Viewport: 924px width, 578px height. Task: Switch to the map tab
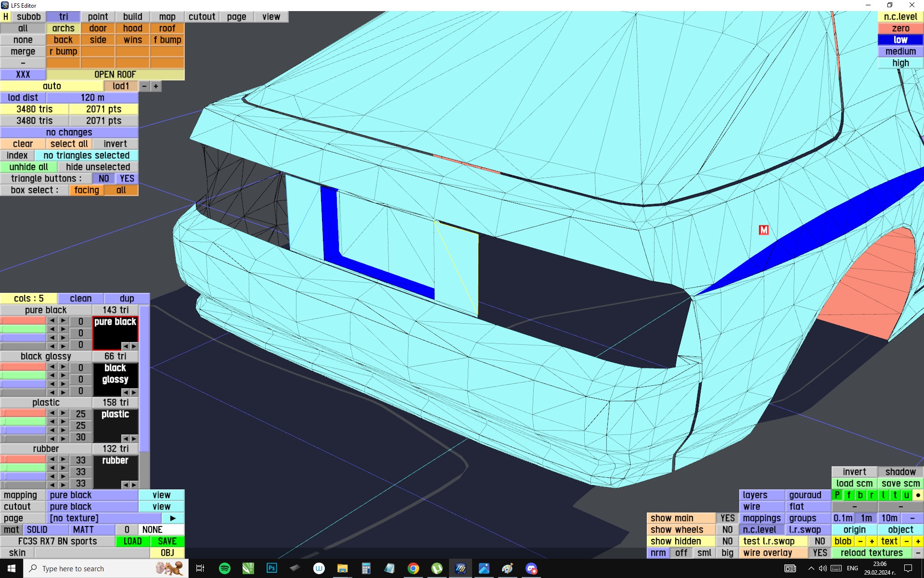click(167, 17)
